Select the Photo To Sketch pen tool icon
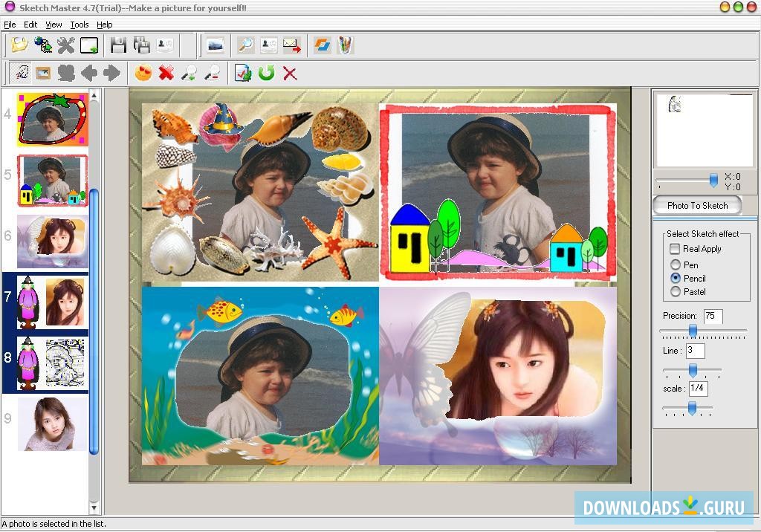Viewport: 761px width, 532px height. coord(20,73)
